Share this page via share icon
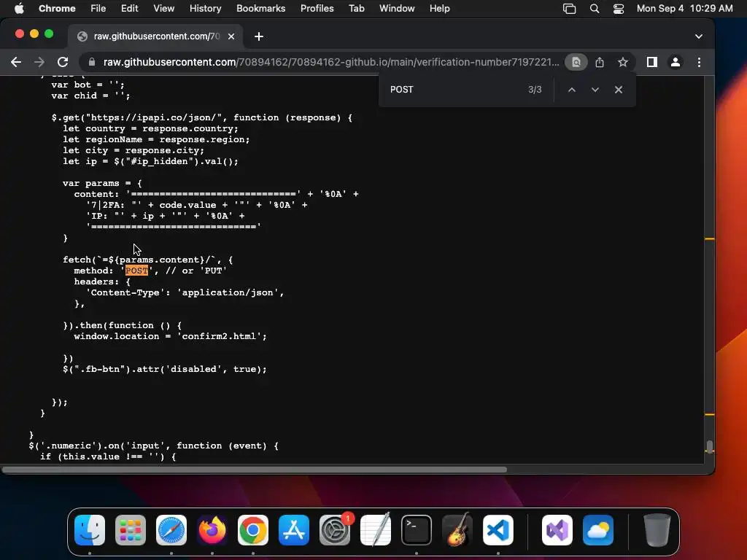This screenshot has height=560, width=747. click(600, 63)
